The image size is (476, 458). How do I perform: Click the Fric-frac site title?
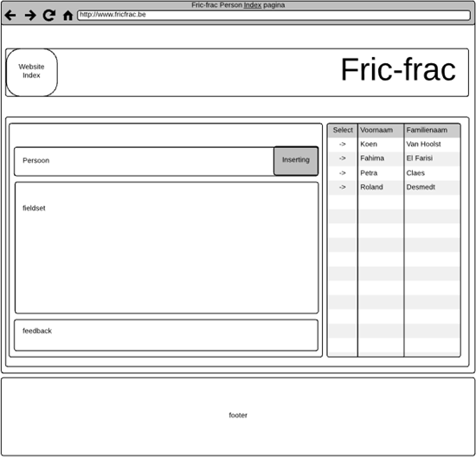398,70
